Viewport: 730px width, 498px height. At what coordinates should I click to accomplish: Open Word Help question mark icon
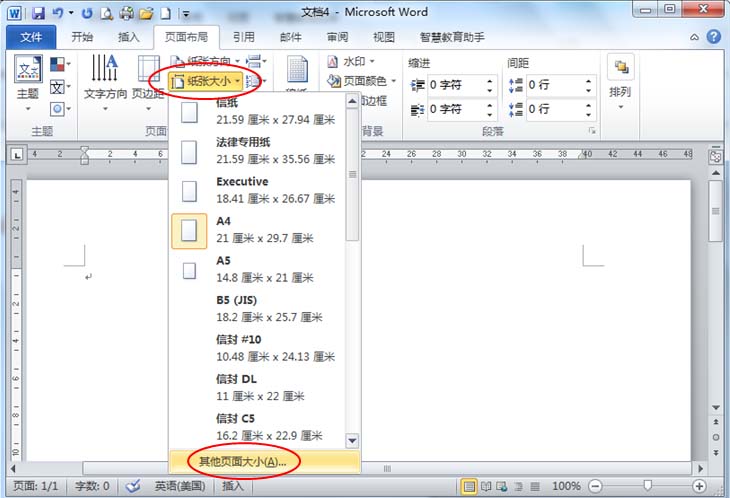[714, 37]
